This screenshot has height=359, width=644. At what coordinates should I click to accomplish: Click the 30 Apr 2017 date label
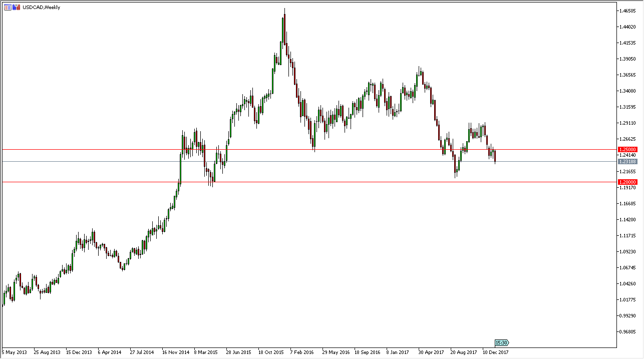pyautogui.click(x=431, y=352)
